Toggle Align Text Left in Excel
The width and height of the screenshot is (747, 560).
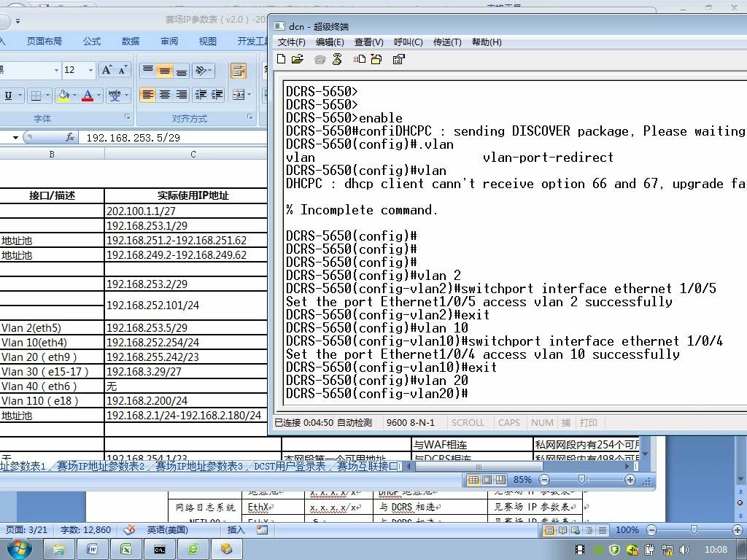[x=147, y=94]
